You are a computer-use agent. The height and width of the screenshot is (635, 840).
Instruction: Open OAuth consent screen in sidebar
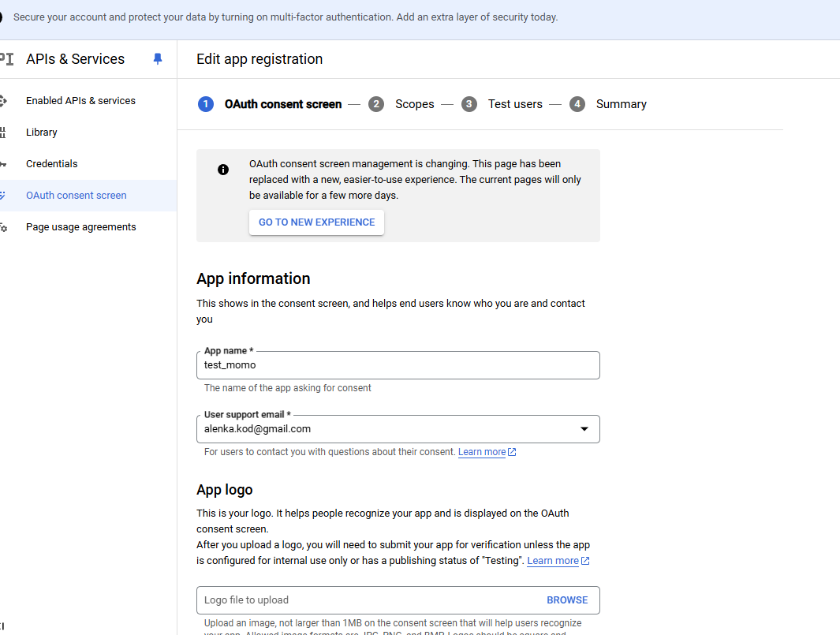pyautogui.click(x=76, y=196)
